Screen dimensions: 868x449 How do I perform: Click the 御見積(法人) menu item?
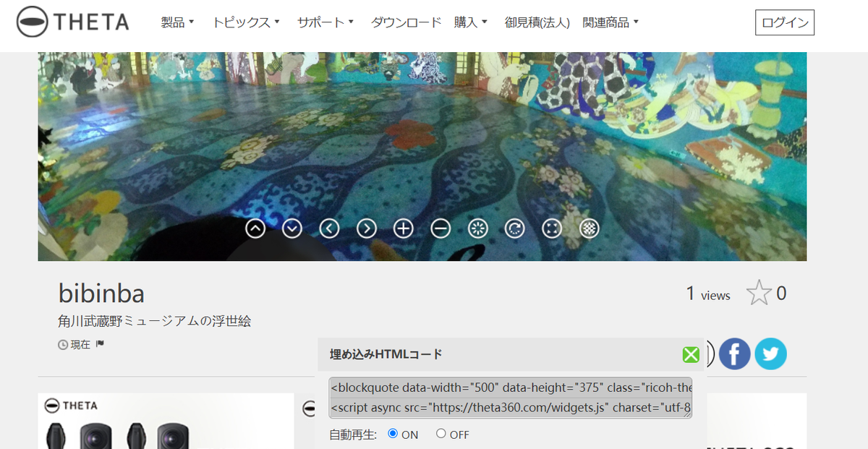(x=537, y=22)
